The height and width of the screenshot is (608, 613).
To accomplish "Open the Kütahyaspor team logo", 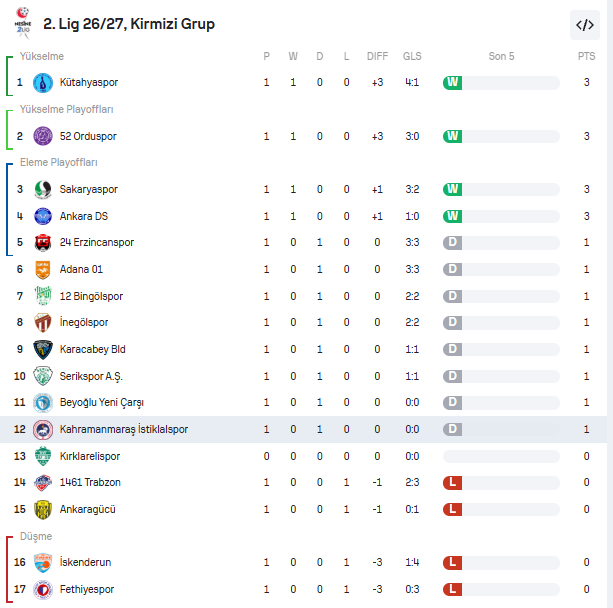I will (43, 83).
